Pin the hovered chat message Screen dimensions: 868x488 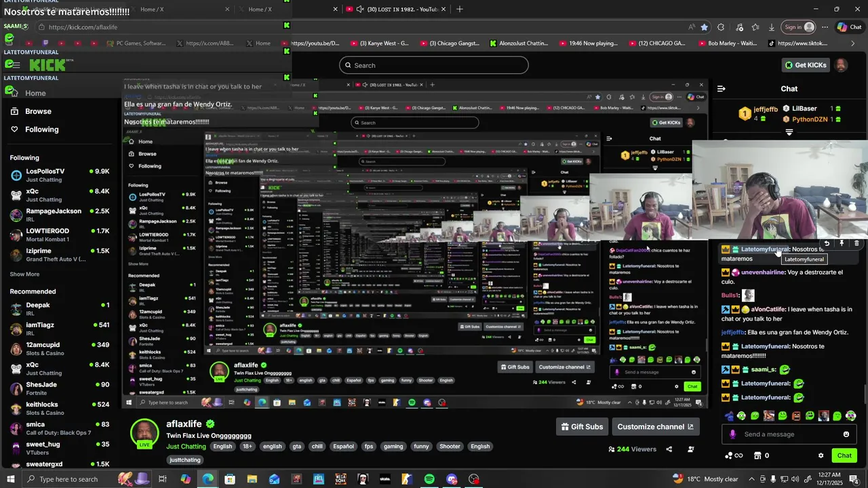(x=842, y=243)
